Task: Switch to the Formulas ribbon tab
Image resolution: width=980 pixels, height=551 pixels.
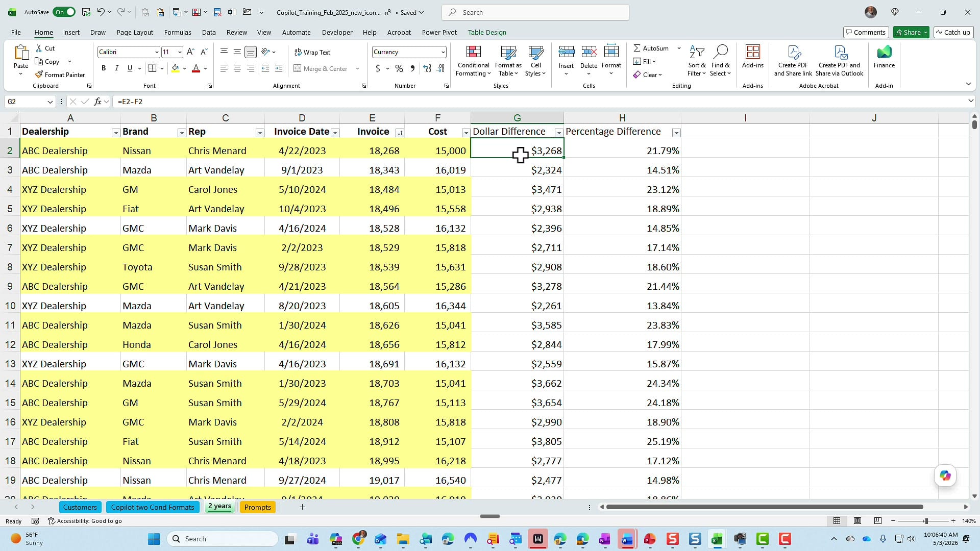Action: pos(178,32)
